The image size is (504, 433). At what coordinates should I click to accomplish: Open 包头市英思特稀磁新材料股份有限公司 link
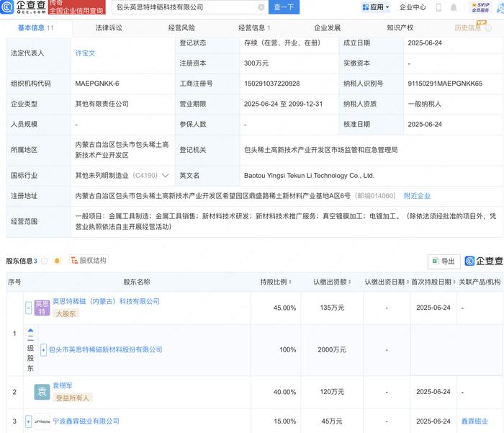(x=105, y=349)
